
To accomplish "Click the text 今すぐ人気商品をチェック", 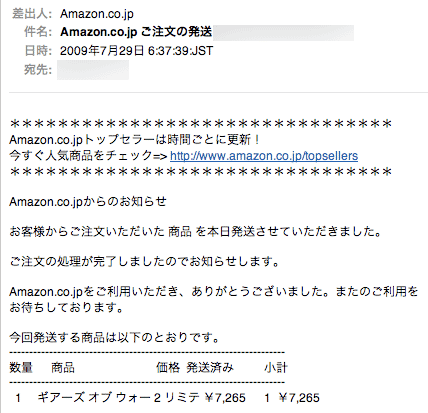I will click(x=80, y=156).
